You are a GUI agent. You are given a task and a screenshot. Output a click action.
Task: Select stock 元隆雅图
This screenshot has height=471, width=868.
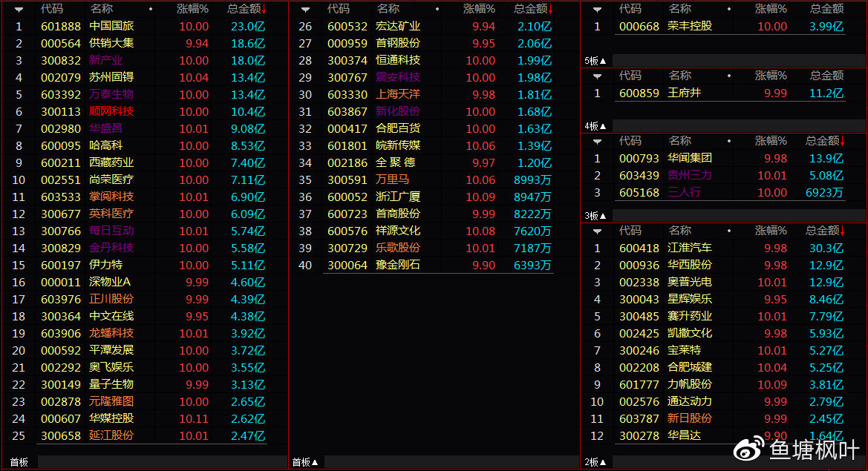(x=112, y=402)
